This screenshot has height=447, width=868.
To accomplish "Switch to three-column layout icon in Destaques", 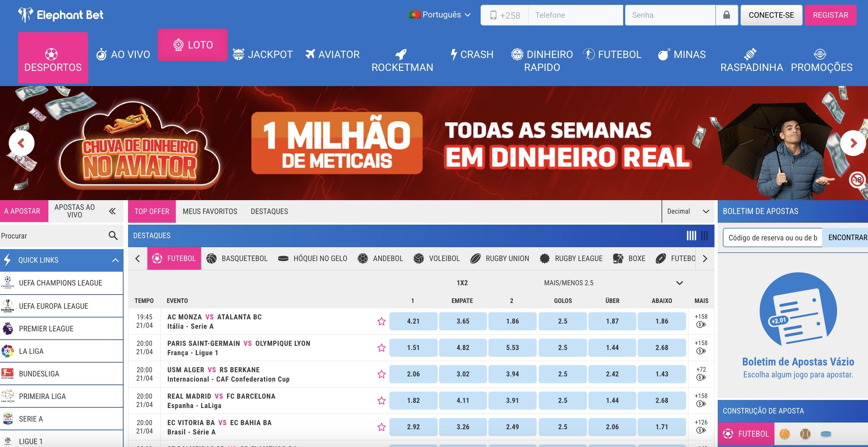I will point(704,236).
